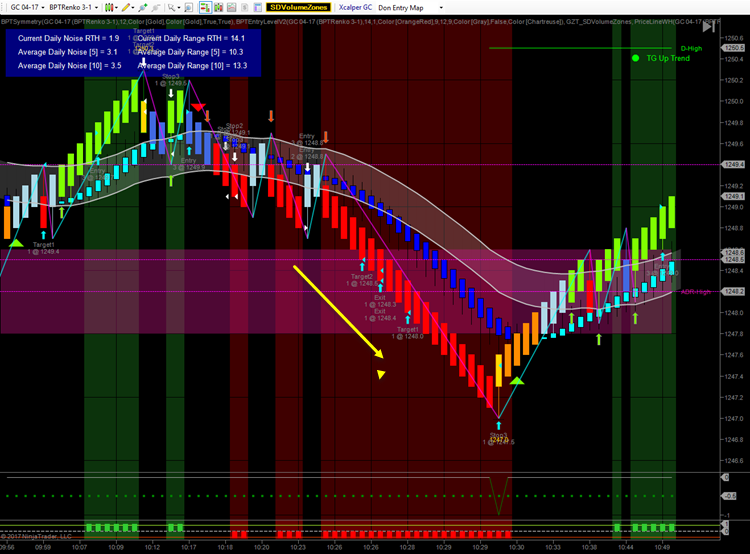Click the Current Daily Noise RTH text
Image resolution: width=750 pixels, height=554 pixels.
(68, 38)
